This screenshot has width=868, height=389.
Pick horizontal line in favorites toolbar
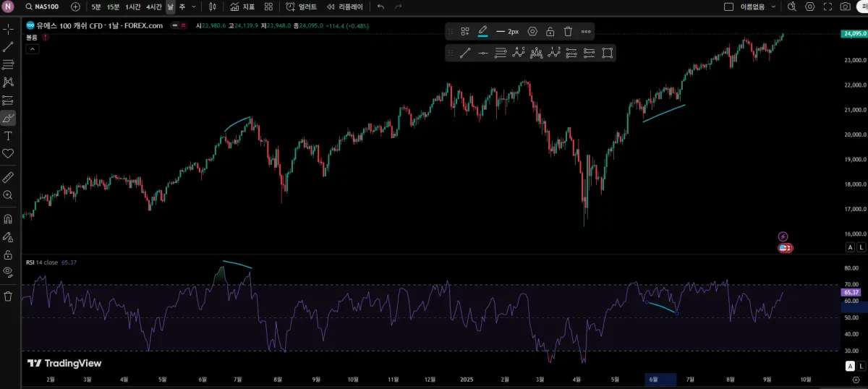coord(482,52)
